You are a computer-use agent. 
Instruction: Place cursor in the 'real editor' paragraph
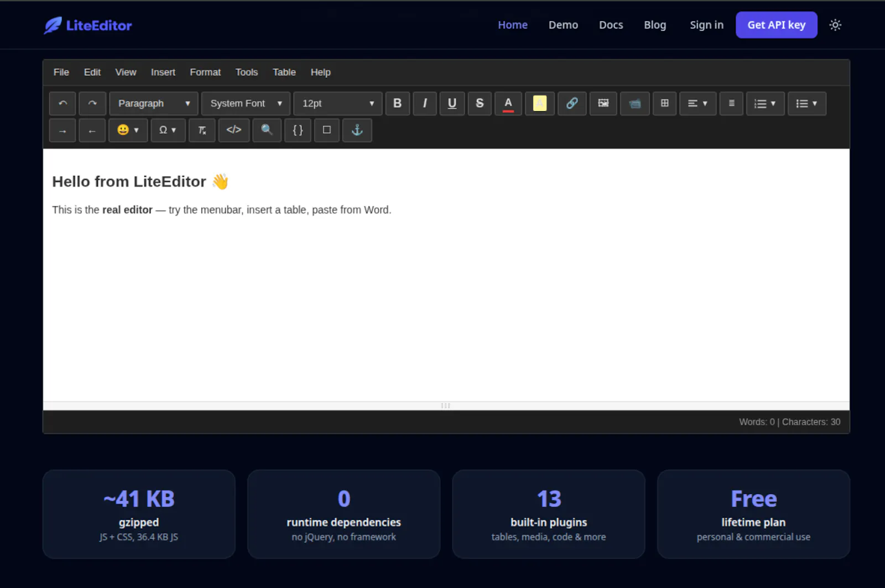pos(221,210)
